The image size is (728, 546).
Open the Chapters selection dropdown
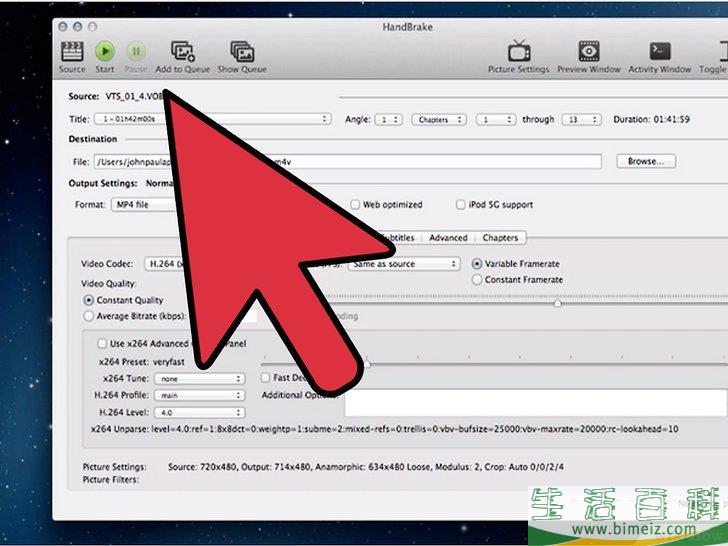point(439,119)
